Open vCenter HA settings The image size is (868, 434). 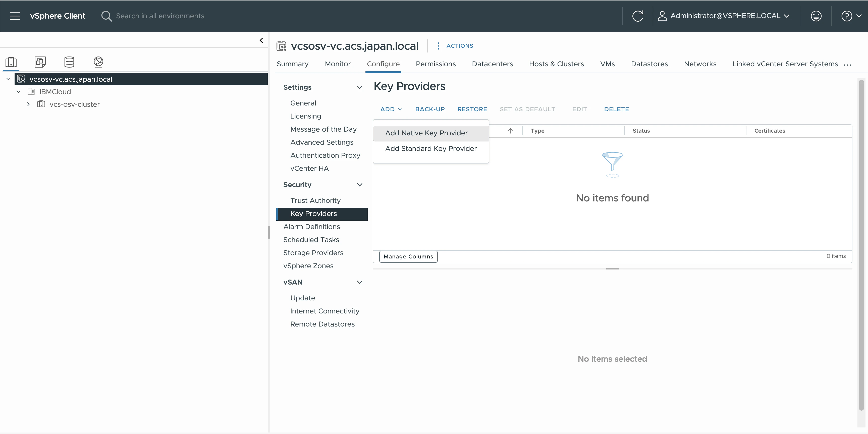tap(309, 169)
